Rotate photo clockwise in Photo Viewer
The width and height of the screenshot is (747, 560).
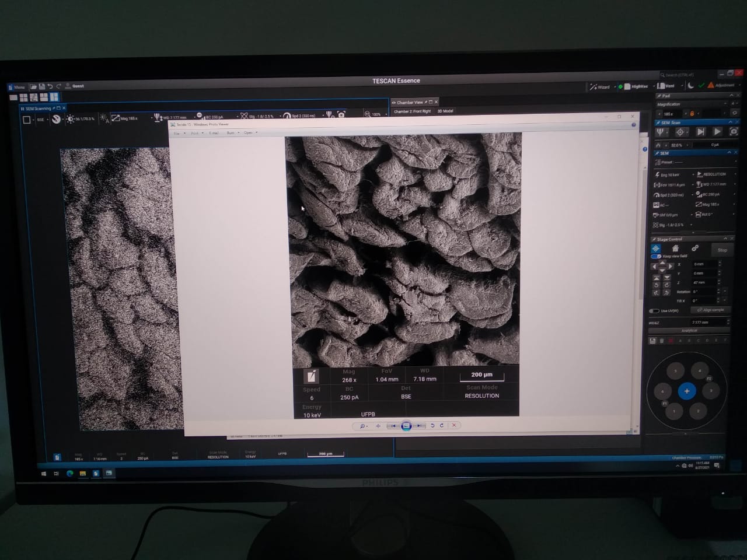pyautogui.click(x=442, y=425)
